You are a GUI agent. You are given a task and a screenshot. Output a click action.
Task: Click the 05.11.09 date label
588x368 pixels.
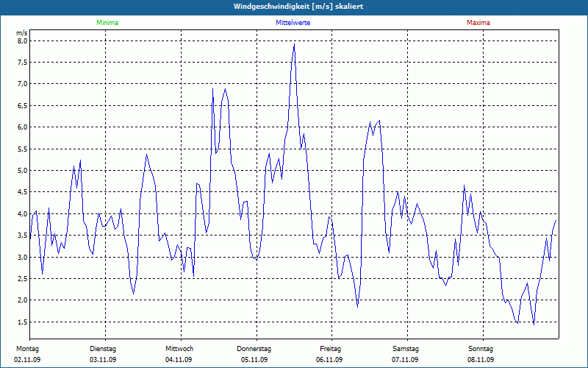pyautogui.click(x=254, y=360)
